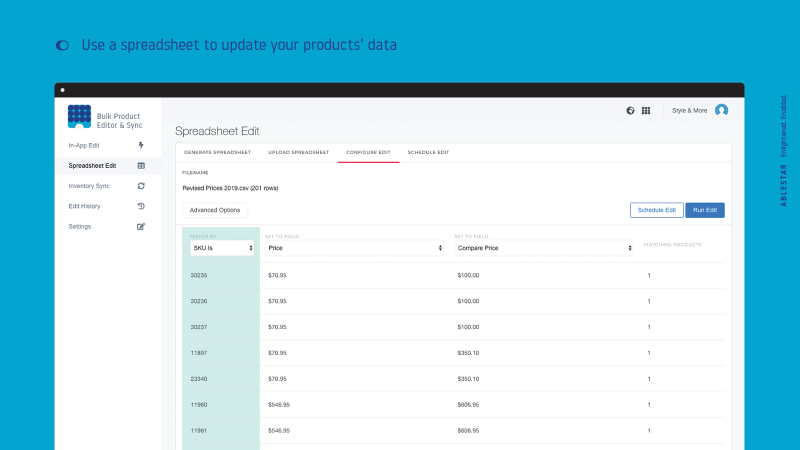Click the Spreadsheet Edit page heading
The image size is (800, 450).
[x=217, y=131]
